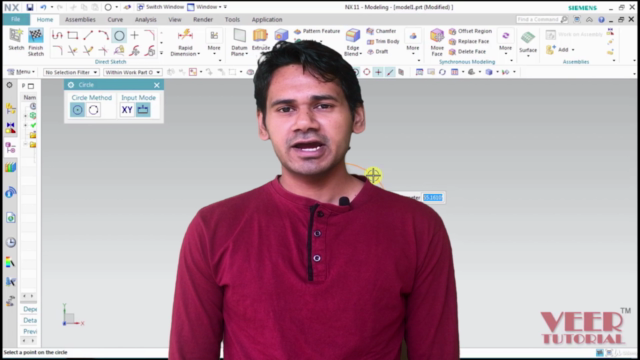Viewport: 640px width, 360px height.
Task: Open the History clock tab in sidebar
Action: pyautogui.click(x=11, y=242)
